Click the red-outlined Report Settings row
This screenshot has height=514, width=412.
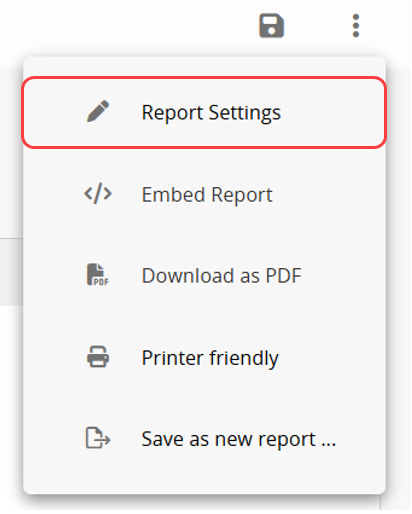tap(204, 112)
